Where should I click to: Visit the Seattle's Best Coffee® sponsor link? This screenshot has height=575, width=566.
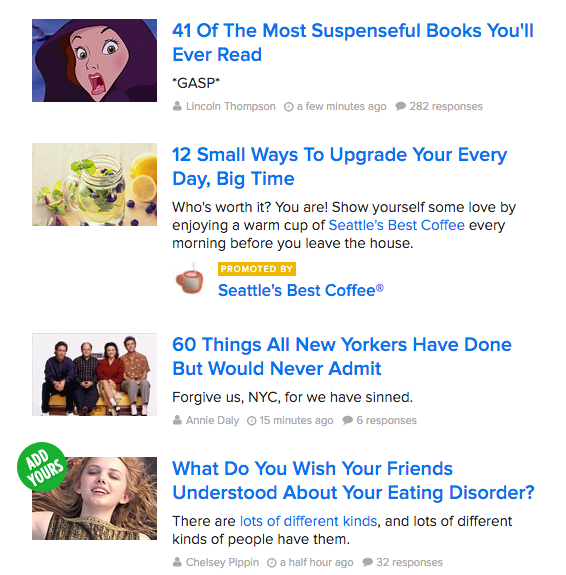301,290
